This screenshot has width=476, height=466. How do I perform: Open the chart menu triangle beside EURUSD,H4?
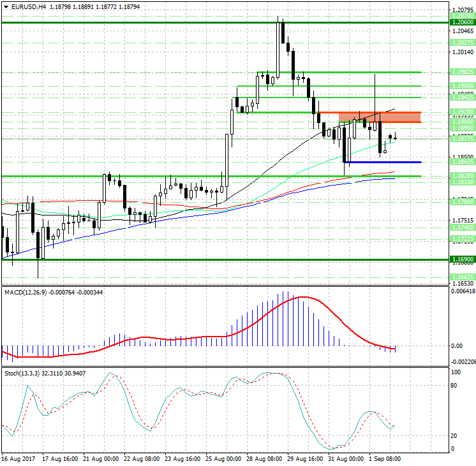click(6, 6)
